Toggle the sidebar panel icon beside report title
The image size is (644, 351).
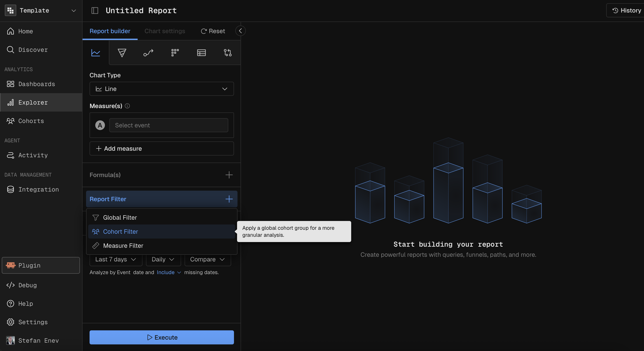(95, 11)
